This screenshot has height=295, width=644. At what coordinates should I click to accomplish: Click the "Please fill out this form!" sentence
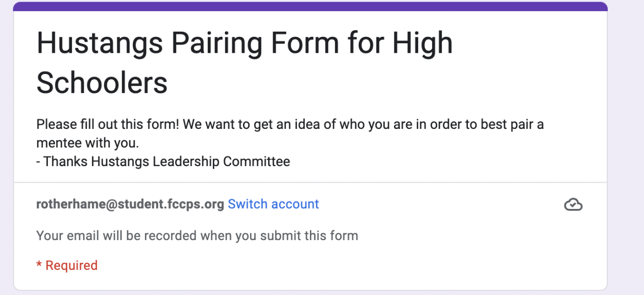pyautogui.click(x=108, y=124)
